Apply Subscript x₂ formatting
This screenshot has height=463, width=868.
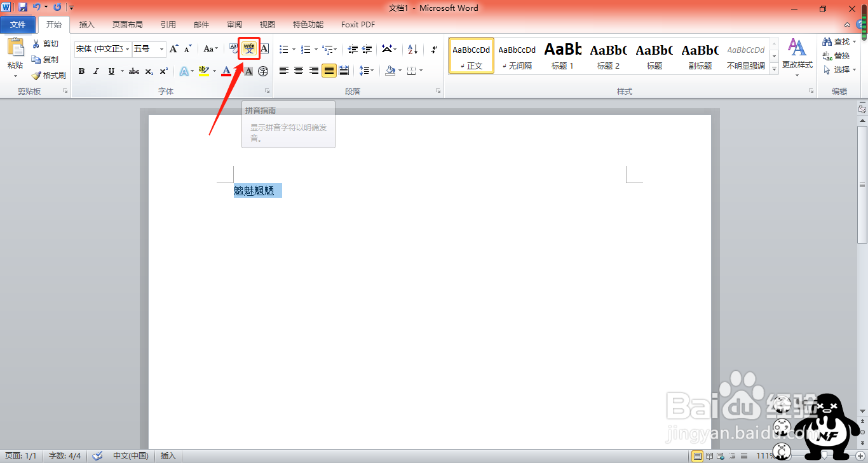pyautogui.click(x=149, y=71)
